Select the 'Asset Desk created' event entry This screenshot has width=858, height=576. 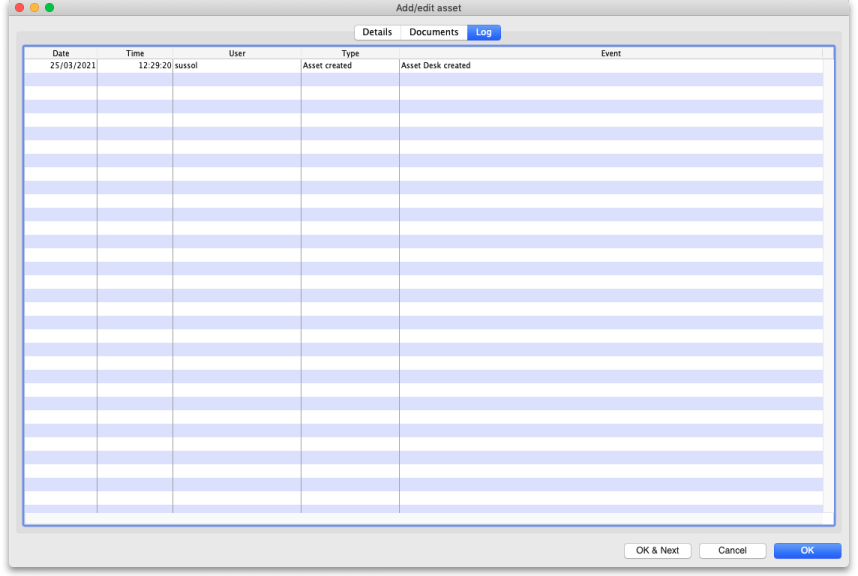point(435,66)
